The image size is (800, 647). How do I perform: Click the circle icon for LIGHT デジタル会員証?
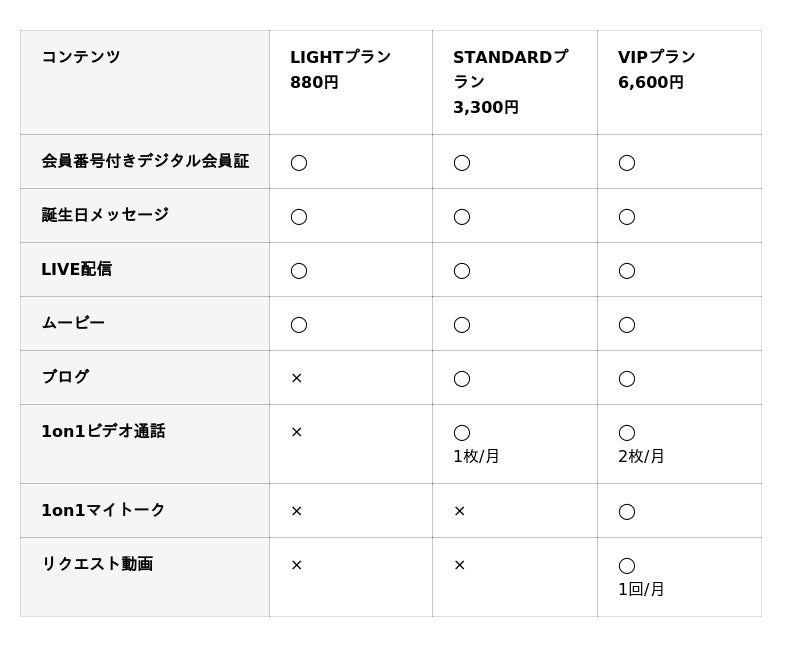point(298,162)
